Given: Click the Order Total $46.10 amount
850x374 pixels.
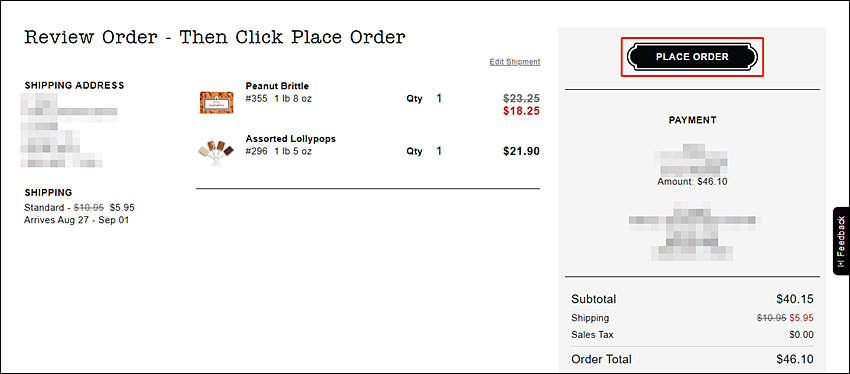Looking at the screenshot, I should click(x=795, y=359).
